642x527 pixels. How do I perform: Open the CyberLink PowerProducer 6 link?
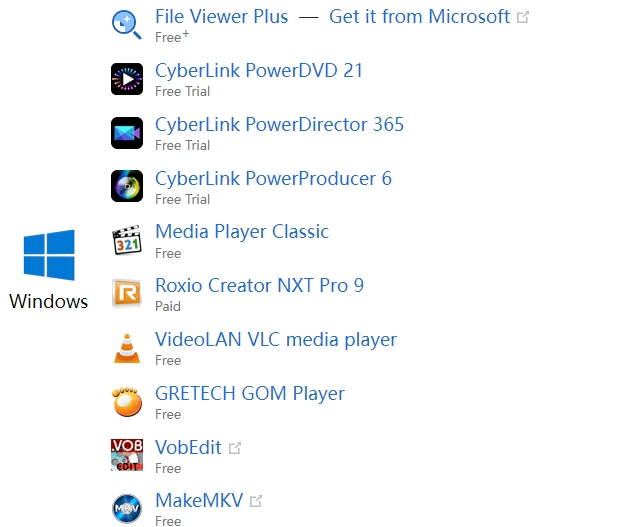(274, 179)
